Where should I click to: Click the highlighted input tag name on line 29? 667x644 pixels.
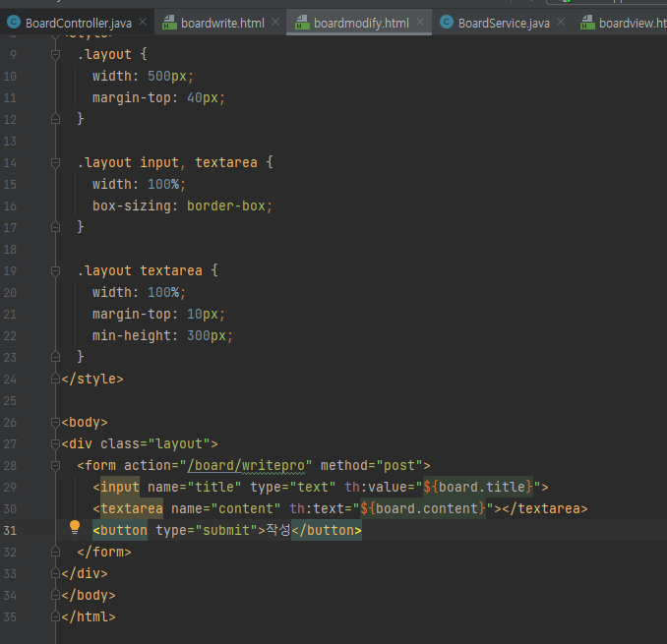(x=120, y=487)
